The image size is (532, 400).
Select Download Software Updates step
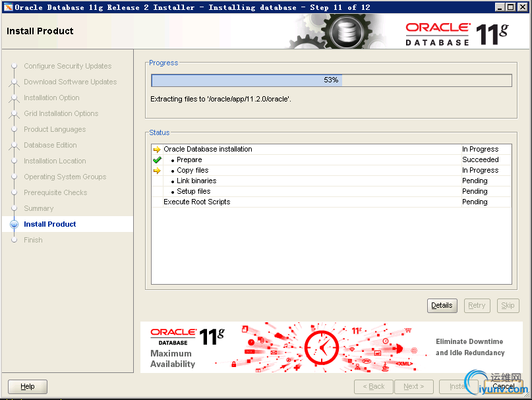71,82
